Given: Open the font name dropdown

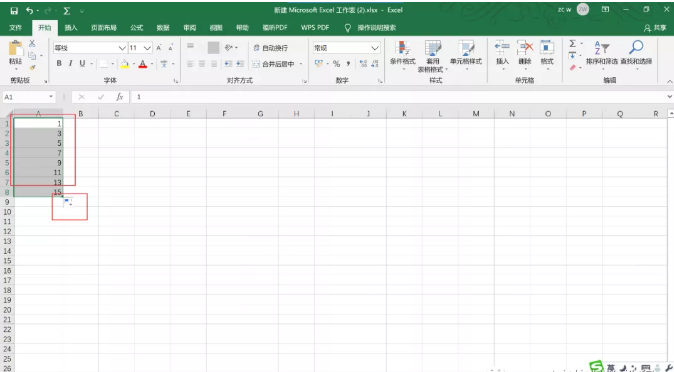Looking at the screenshot, I should click(x=122, y=48).
